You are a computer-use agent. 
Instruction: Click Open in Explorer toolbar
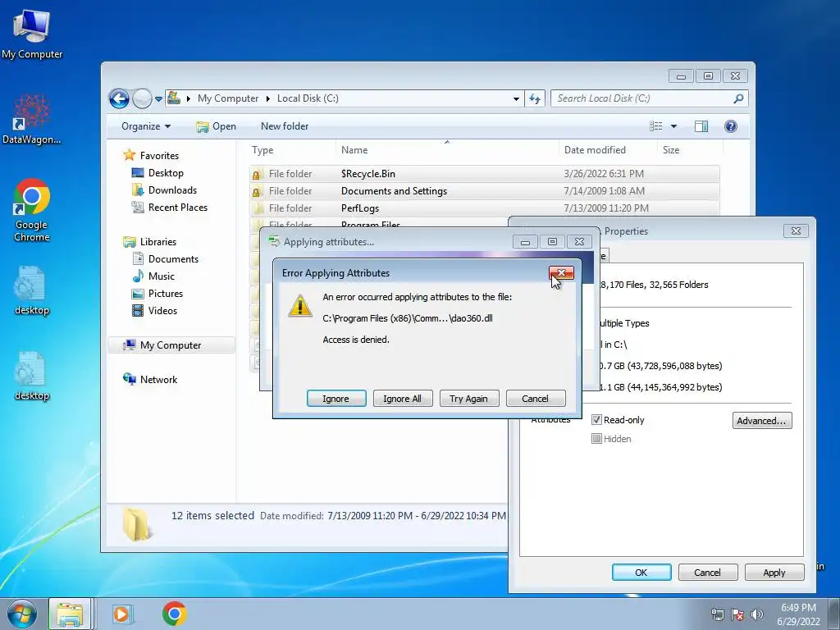[216, 126]
